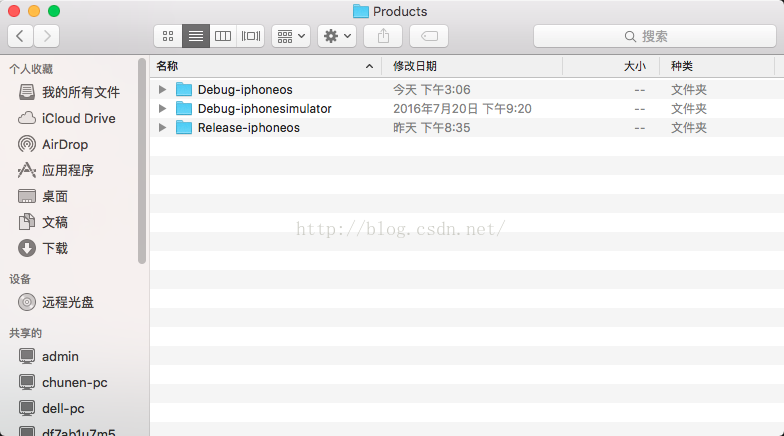The height and width of the screenshot is (436, 784).
Task: Select the Release-iphoneos folder icon
Action: pyautogui.click(x=184, y=128)
